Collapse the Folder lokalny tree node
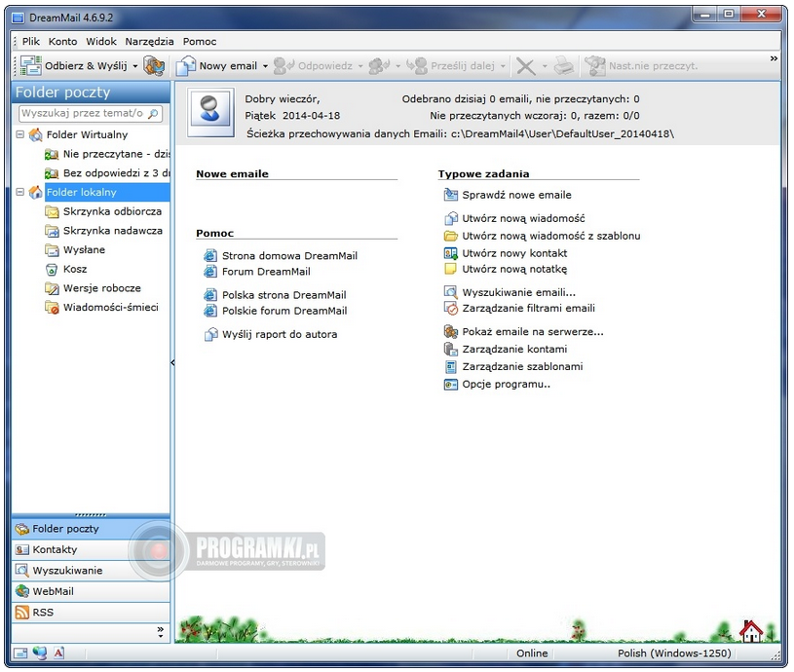The image size is (794, 672). coord(20,192)
